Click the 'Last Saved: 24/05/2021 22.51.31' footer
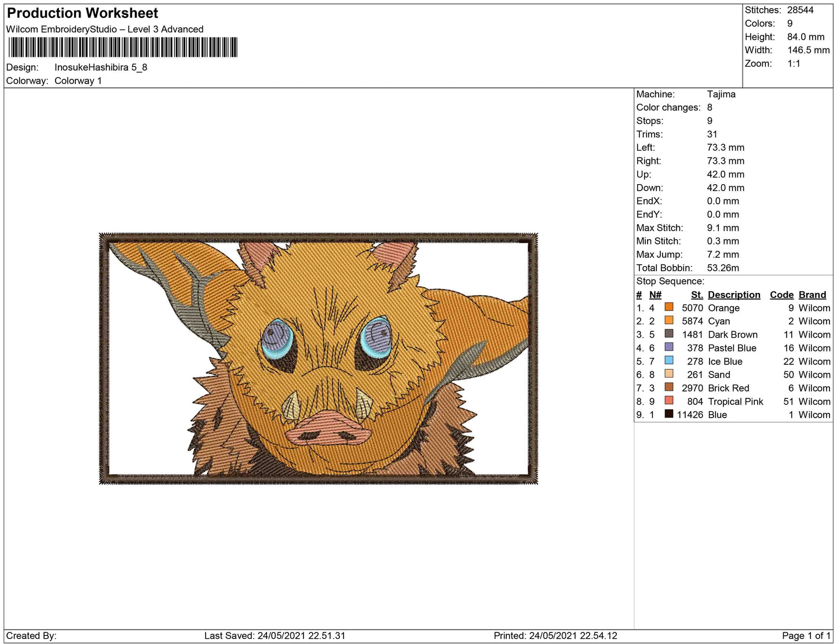 (x=275, y=635)
